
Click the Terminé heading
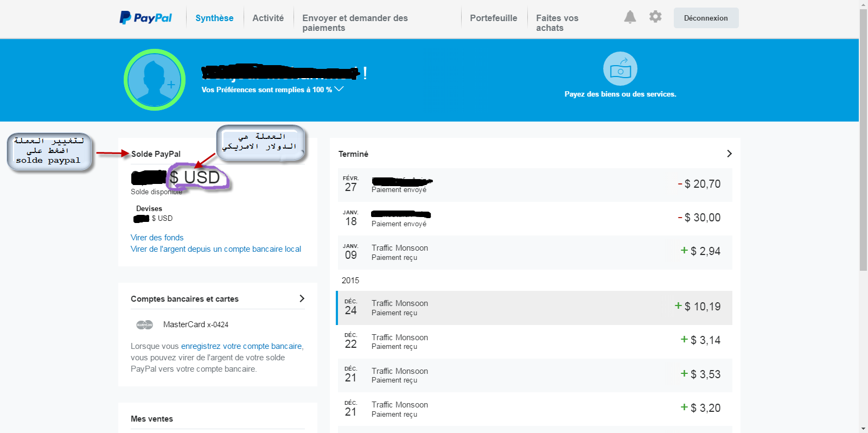point(353,154)
